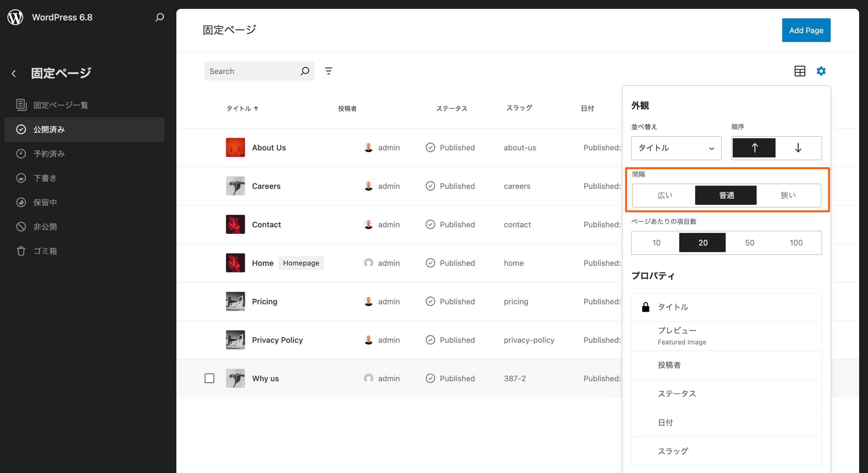Viewport: 868px width, 473px height.
Task: Check the Why us row checkbox
Action: tap(209, 378)
